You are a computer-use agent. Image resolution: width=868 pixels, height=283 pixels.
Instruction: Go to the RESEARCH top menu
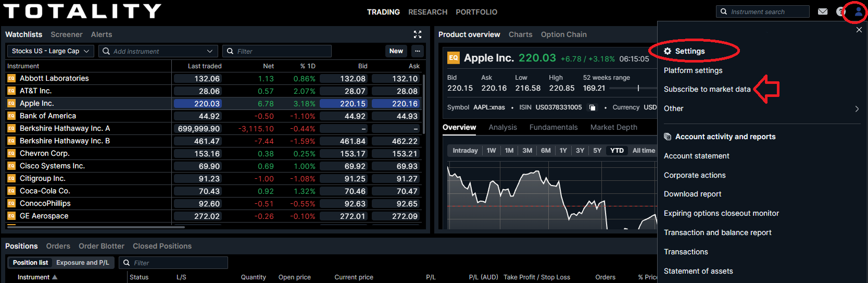pyautogui.click(x=427, y=12)
